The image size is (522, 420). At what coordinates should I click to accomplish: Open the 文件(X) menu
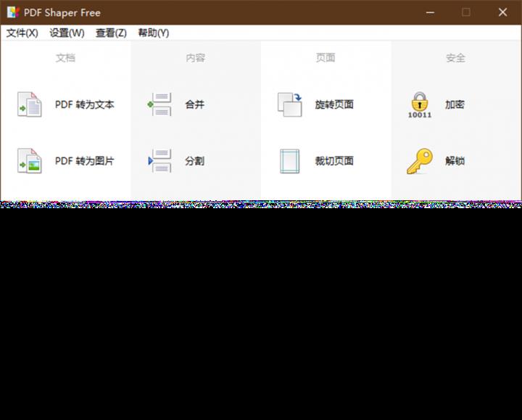click(x=22, y=33)
